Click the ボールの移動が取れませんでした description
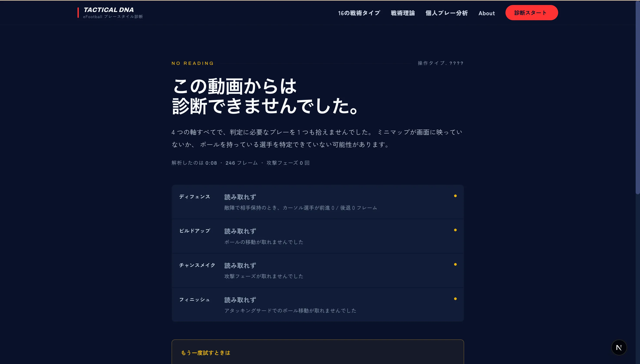Screen dimensions: 640x364 tap(264, 242)
